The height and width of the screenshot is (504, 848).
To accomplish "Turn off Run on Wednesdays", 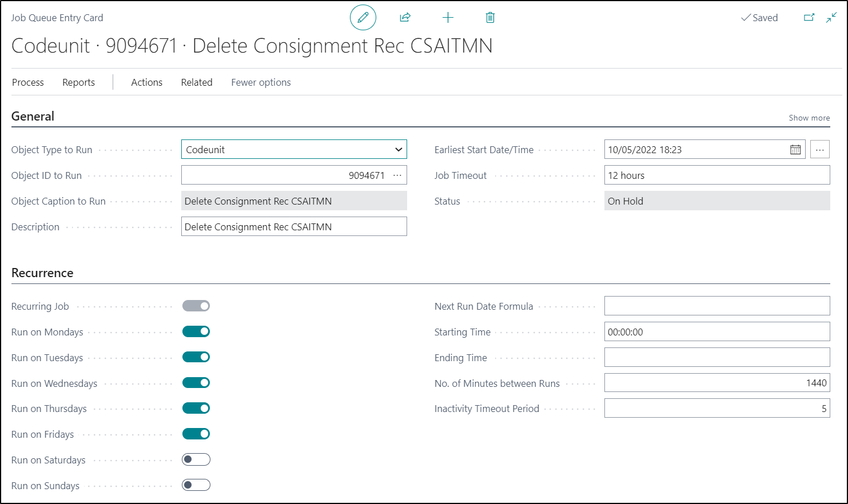I will click(x=196, y=383).
